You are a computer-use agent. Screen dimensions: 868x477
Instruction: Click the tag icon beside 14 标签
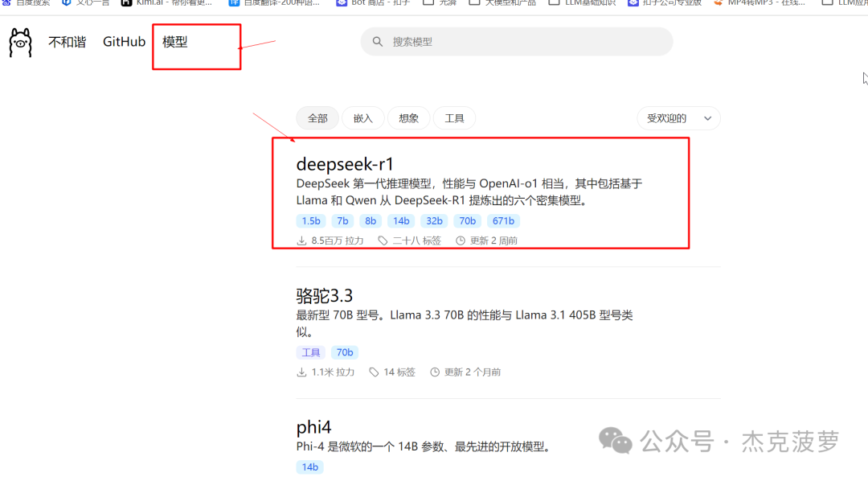click(x=375, y=372)
